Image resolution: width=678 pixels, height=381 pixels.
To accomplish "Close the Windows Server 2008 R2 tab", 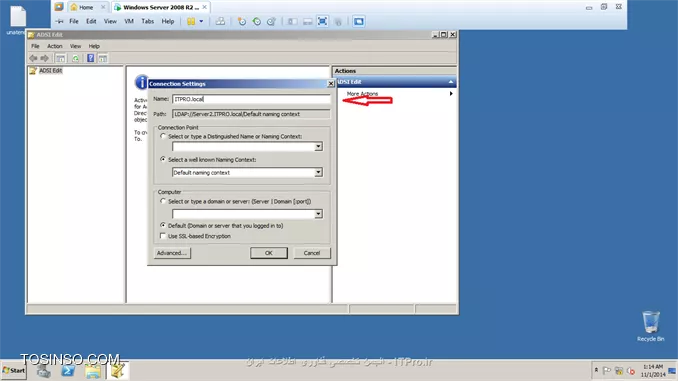I will coord(205,7).
